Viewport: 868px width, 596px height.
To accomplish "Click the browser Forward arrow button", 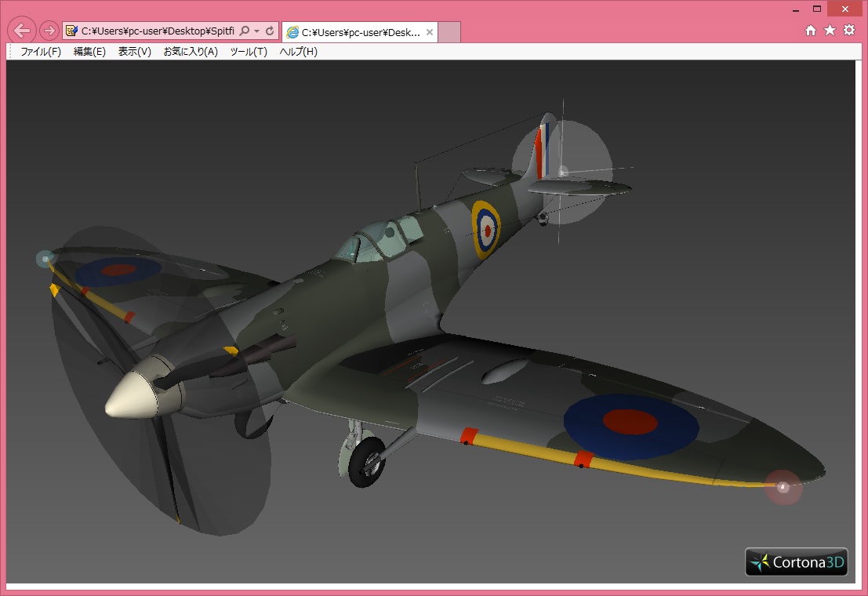I will point(49,31).
